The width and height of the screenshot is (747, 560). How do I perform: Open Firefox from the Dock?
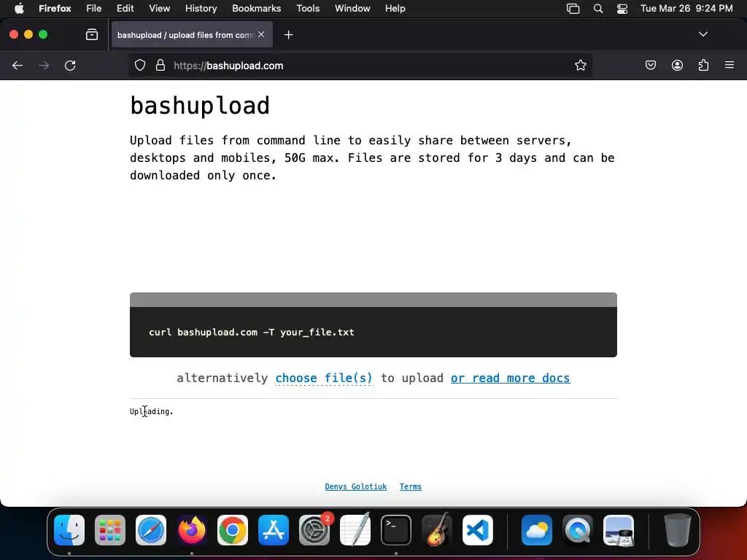pyautogui.click(x=192, y=530)
